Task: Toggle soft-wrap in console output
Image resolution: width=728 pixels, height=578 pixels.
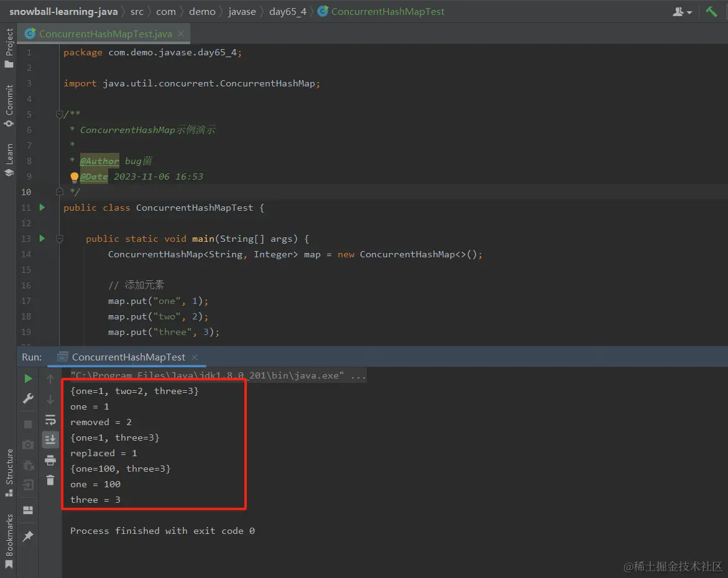Action: [50, 420]
